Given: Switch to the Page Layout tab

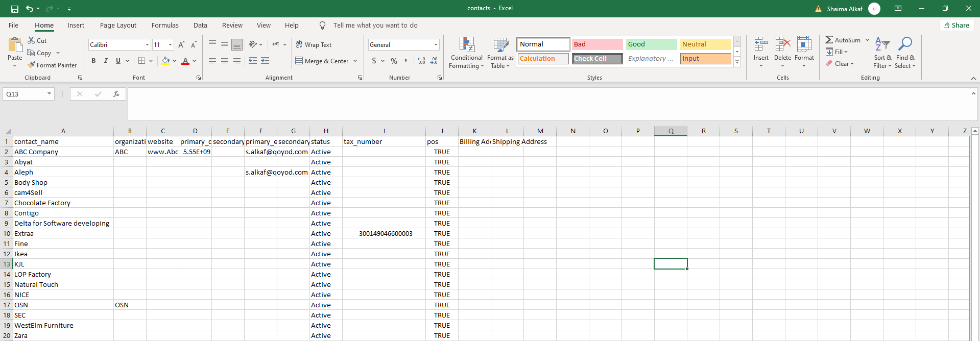Looking at the screenshot, I should click(118, 26).
